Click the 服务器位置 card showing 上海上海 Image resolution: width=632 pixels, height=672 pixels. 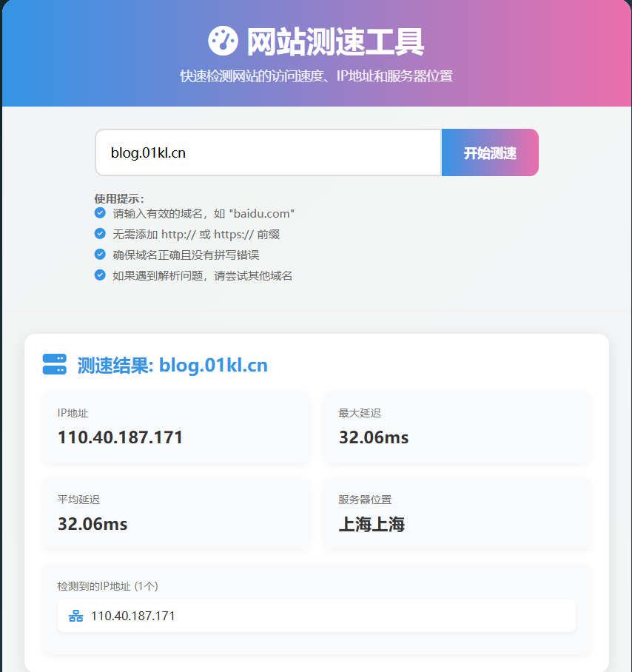coord(457,514)
